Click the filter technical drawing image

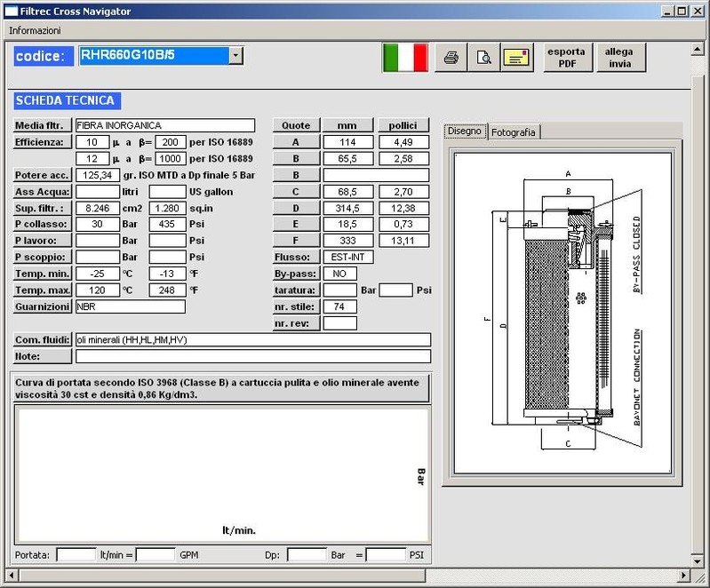[561, 311]
